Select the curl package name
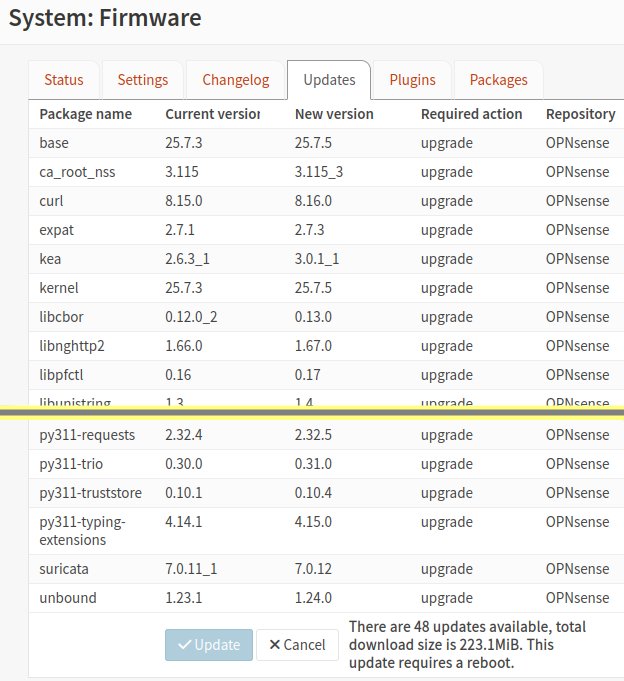The image size is (624, 681). coord(51,201)
